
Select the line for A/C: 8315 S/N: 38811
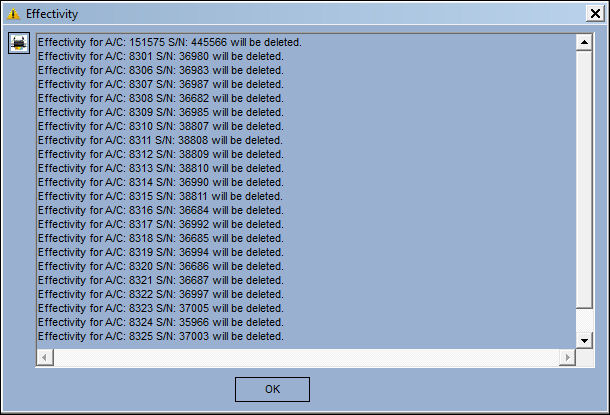tap(160, 196)
